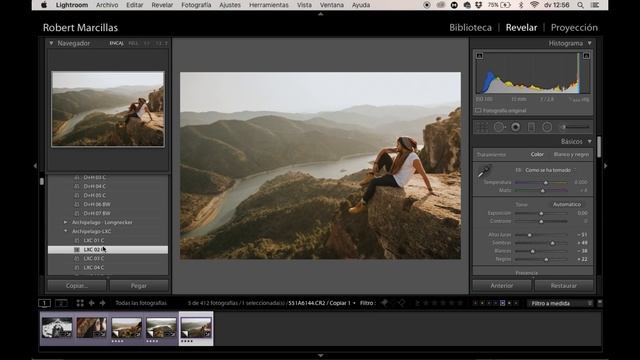Choose Blanco y negro treatment
Screen dimensions: 640x360
[x=571, y=154]
